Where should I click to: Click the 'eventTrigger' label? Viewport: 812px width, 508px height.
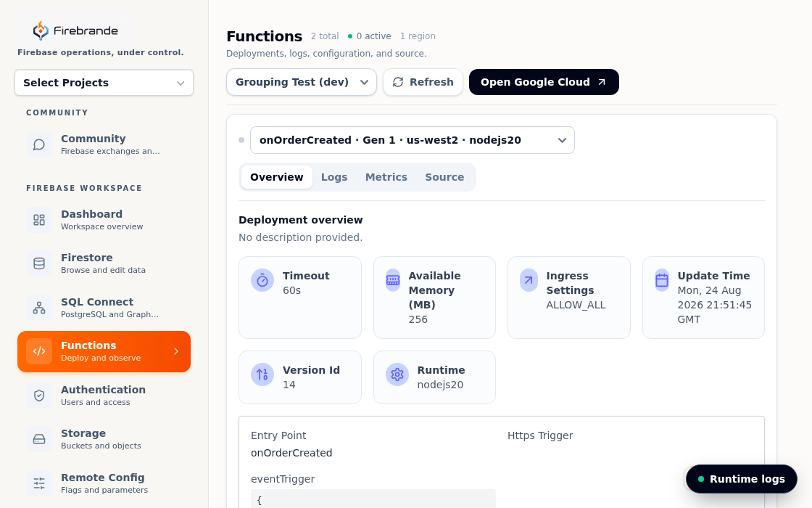pyautogui.click(x=283, y=479)
